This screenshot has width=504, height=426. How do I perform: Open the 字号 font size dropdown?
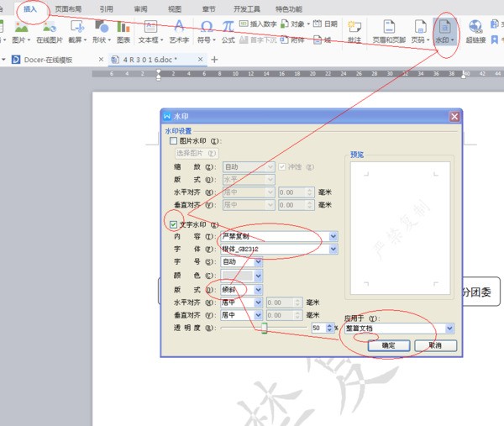(258, 262)
